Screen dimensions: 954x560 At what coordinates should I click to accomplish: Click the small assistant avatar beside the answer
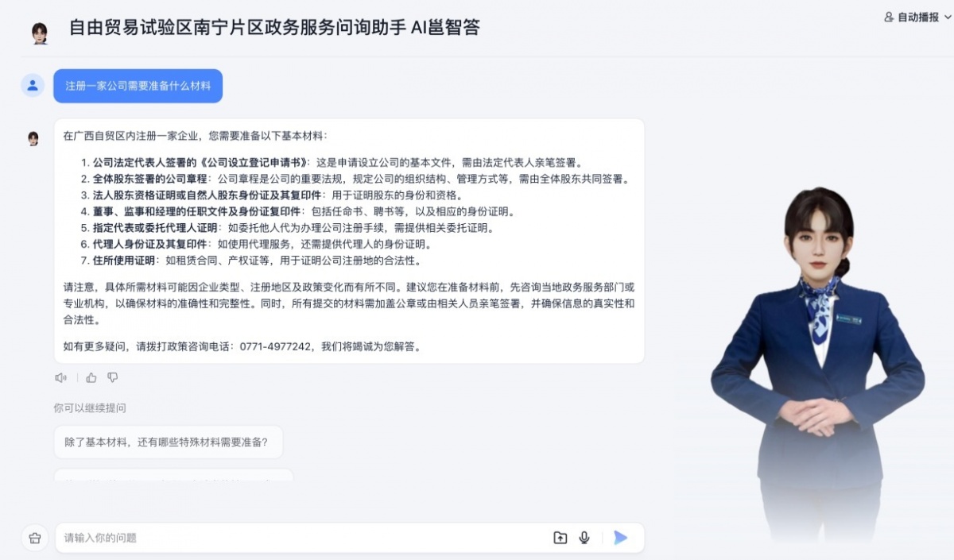pyautogui.click(x=33, y=139)
